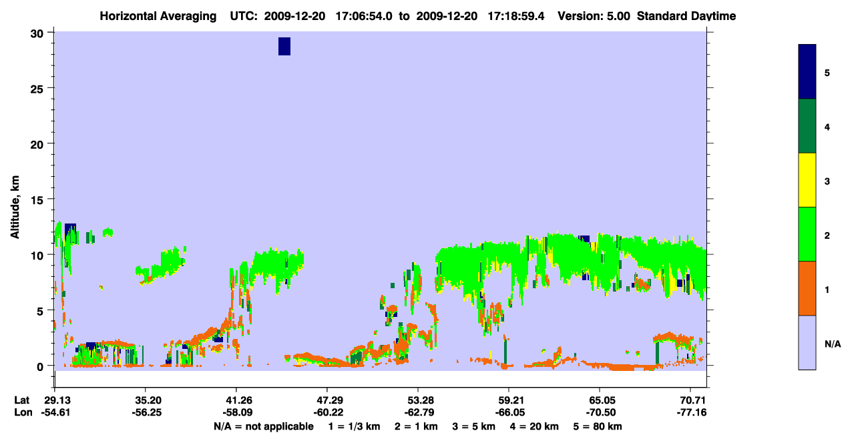The height and width of the screenshot is (445, 868).
Task: Click the 'Lon' axis row label
Action: coord(22,413)
